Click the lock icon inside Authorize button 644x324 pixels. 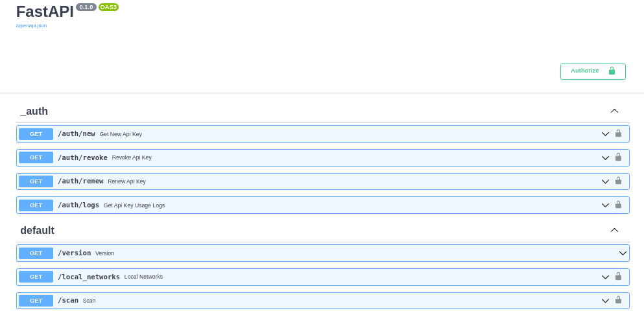pos(612,71)
